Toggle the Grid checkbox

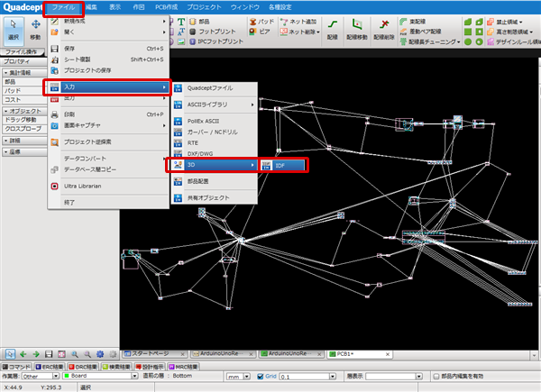point(261,377)
